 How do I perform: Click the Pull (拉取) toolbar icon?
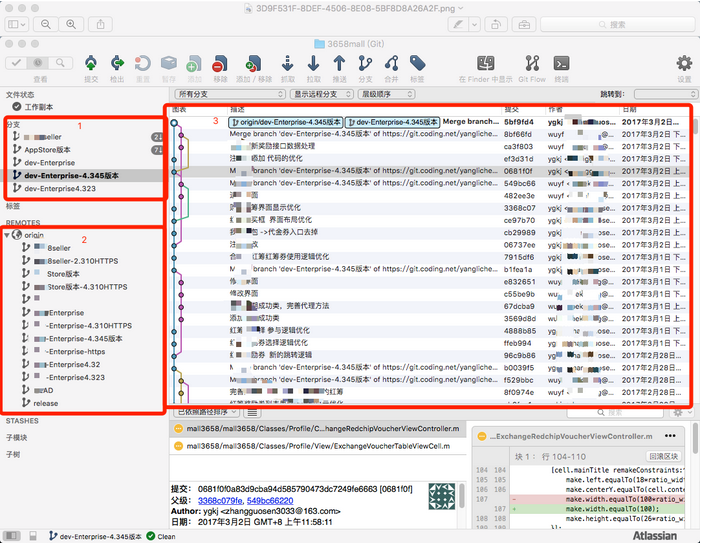[x=313, y=66]
